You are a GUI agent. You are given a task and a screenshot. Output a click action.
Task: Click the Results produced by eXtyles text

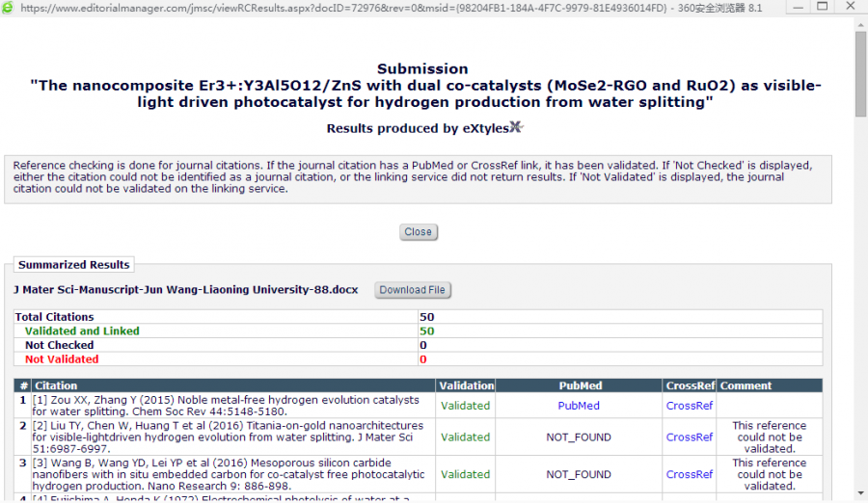tap(418, 128)
